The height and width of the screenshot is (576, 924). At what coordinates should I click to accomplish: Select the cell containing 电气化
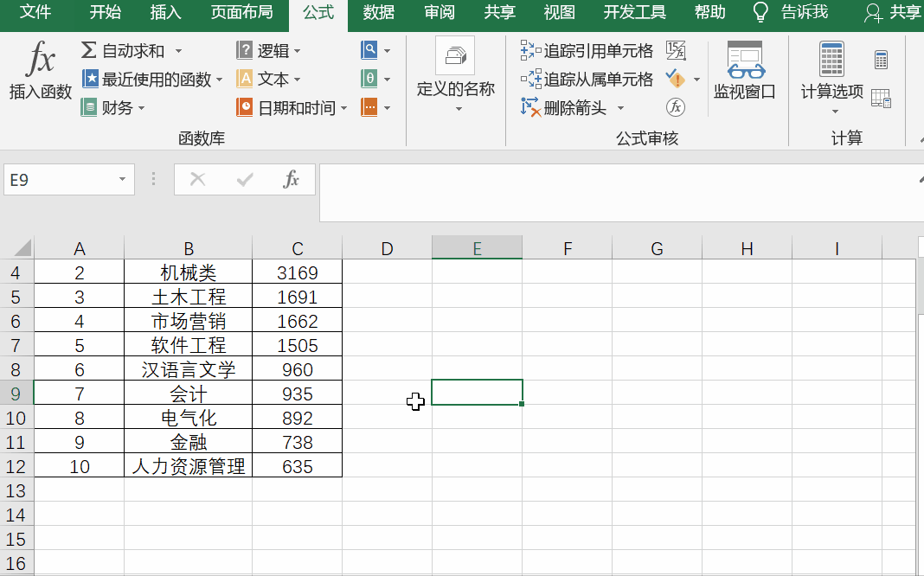click(188, 418)
